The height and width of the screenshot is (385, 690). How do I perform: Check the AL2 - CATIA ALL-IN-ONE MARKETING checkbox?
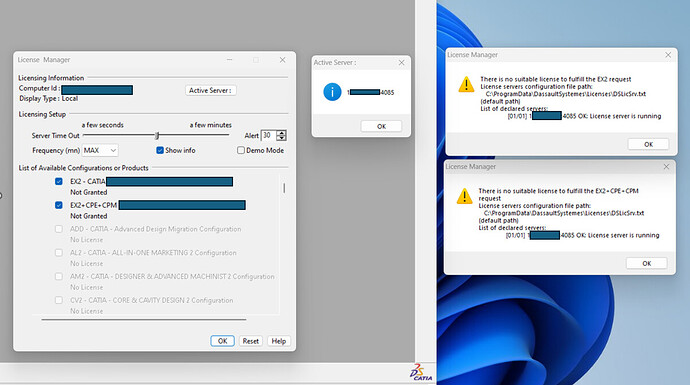click(59, 253)
